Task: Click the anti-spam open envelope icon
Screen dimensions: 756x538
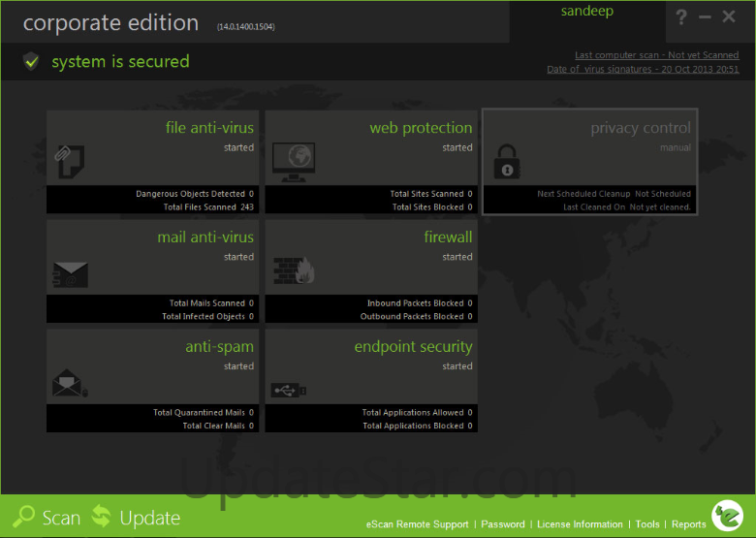Action: tap(69, 383)
